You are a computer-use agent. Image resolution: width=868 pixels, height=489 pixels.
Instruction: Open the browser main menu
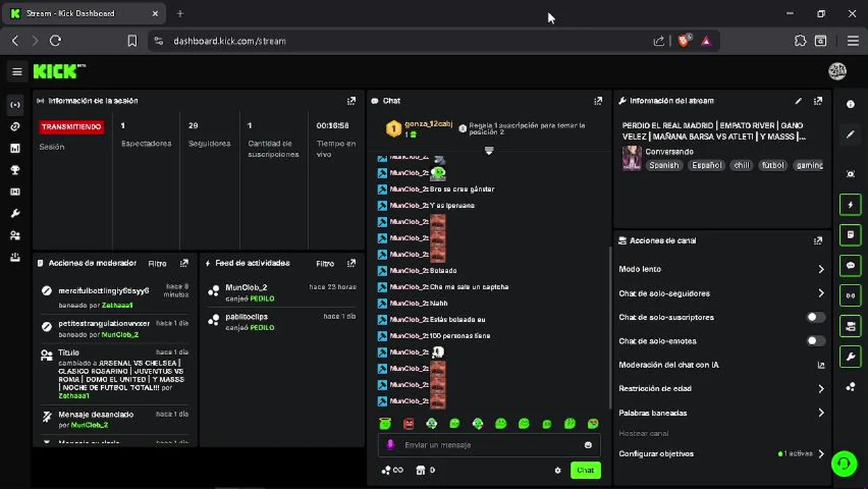pyautogui.click(x=853, y=41)
